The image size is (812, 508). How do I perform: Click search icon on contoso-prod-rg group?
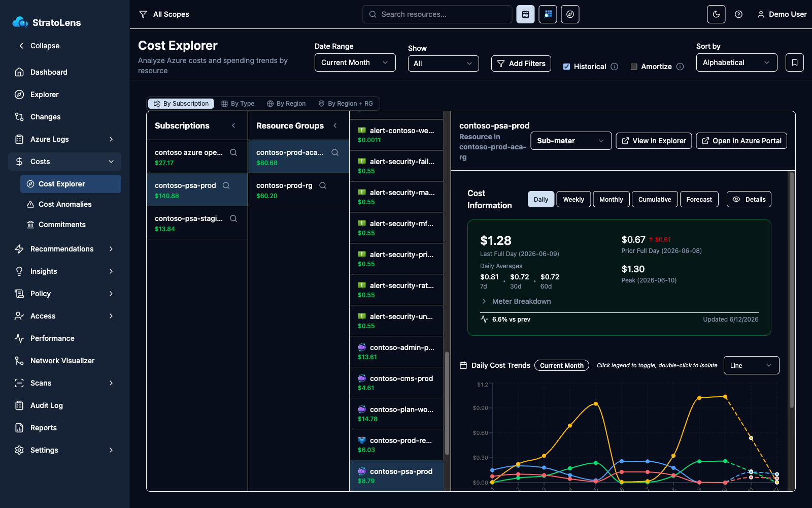click(x=323, y=185)
